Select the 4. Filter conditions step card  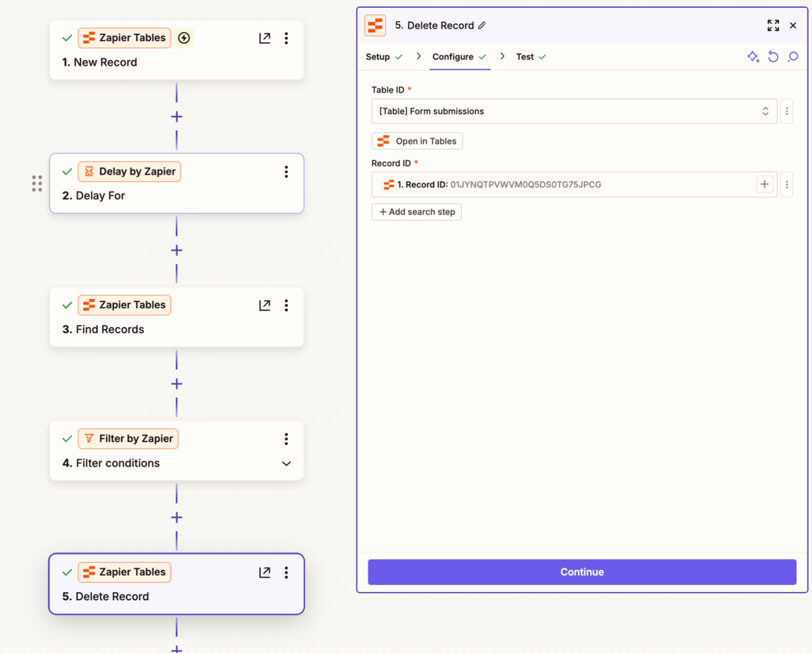click(x=176, y=451)
